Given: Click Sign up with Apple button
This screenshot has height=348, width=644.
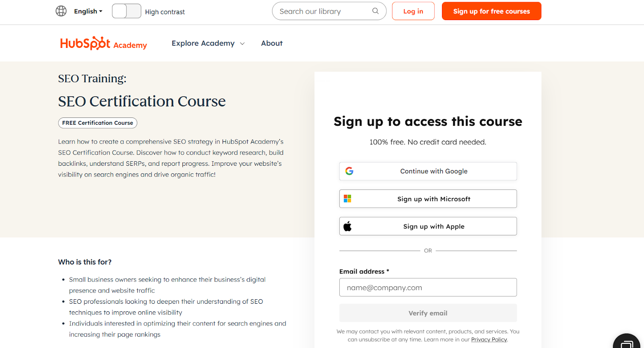Looking at the screenshot, I should point(428,226).
